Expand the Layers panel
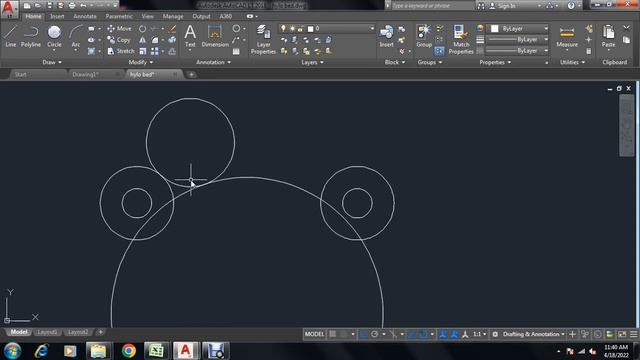640x360 pixels. pyautogui.click(x=312, y=62)
